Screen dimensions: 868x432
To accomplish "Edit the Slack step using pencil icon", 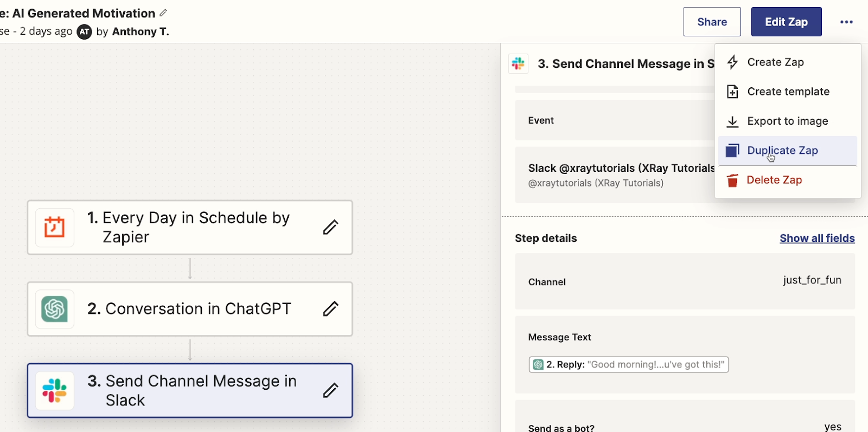I will pos(330,390).
